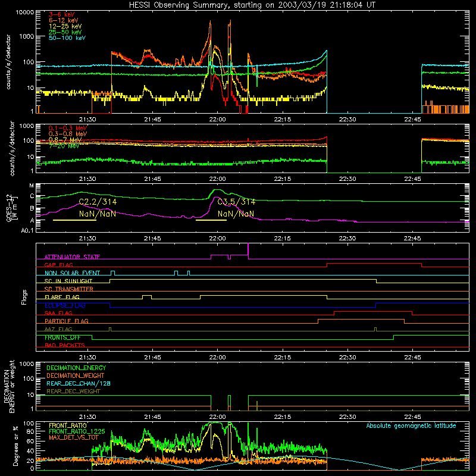This screenshot has width=476, height=476.
Task: Click the 80 tick on bottom ratio panel
Action: [x=30, y=431]
